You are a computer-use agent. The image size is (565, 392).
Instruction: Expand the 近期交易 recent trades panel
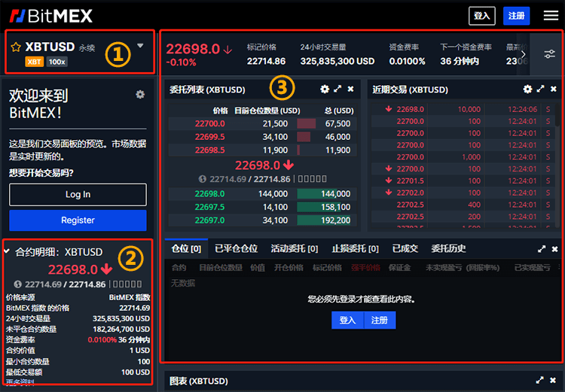tap(540, 89)
